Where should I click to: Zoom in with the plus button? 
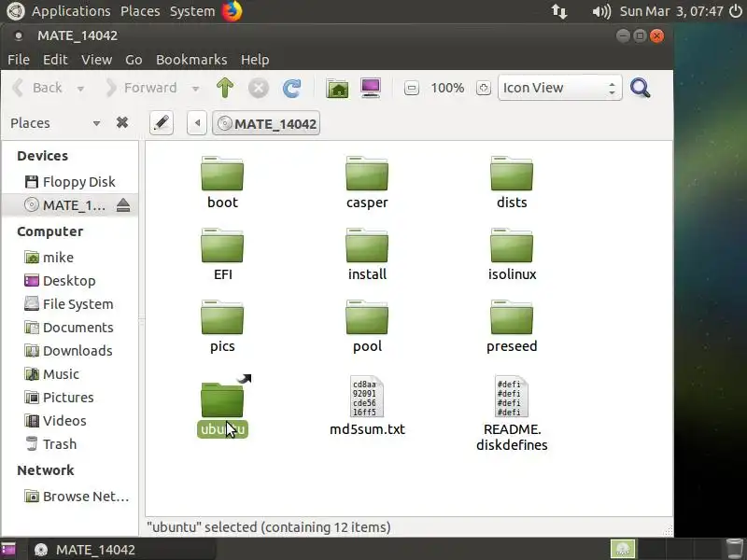click(x=484, y=88)
